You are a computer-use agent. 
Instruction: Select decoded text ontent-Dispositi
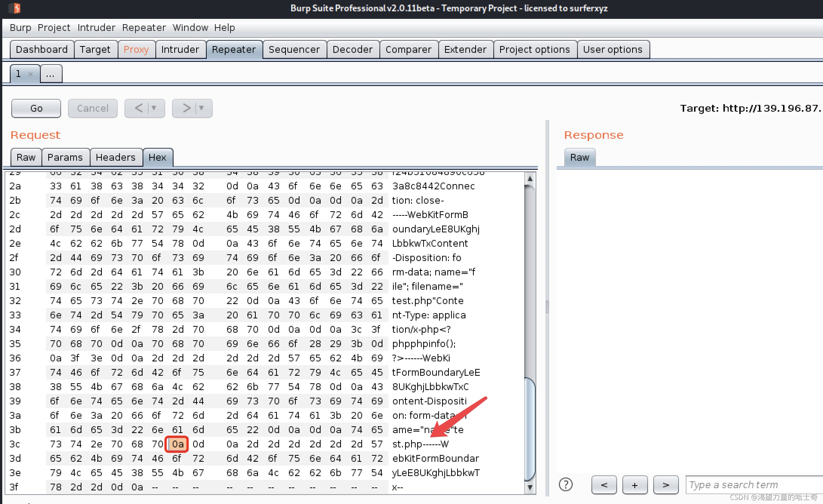430,401
